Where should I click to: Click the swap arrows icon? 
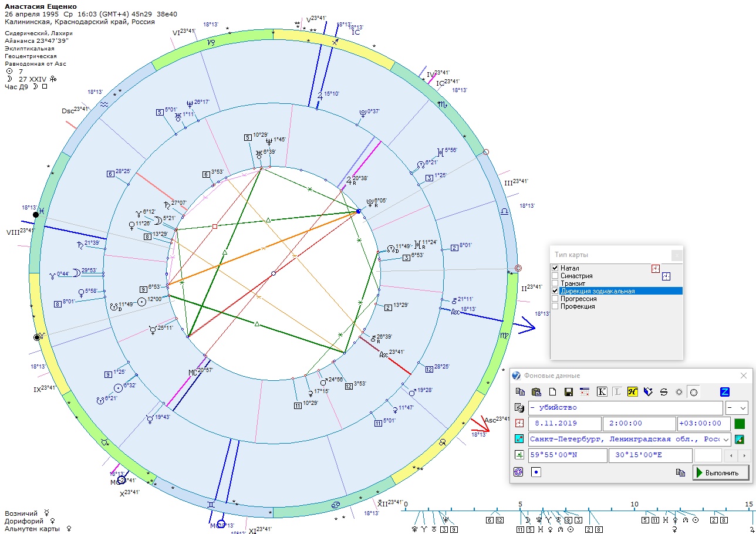coord(664,392)
